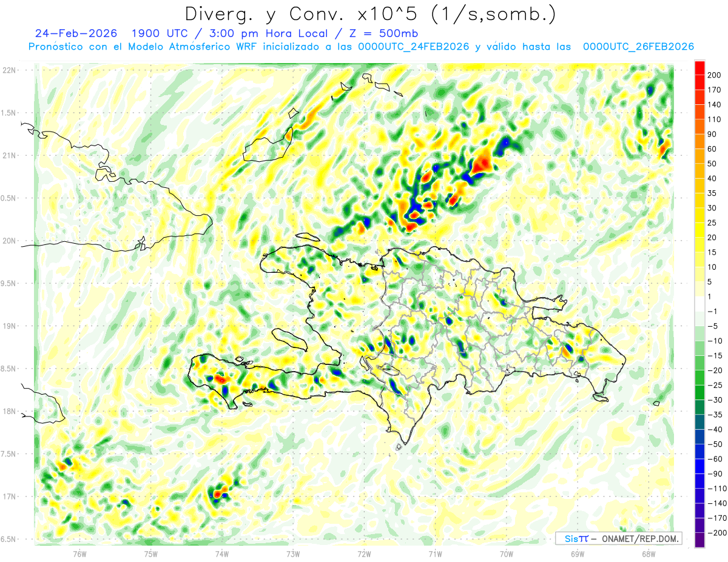Click the 76W longitude label
728x562 pixels.
(79, 554)
